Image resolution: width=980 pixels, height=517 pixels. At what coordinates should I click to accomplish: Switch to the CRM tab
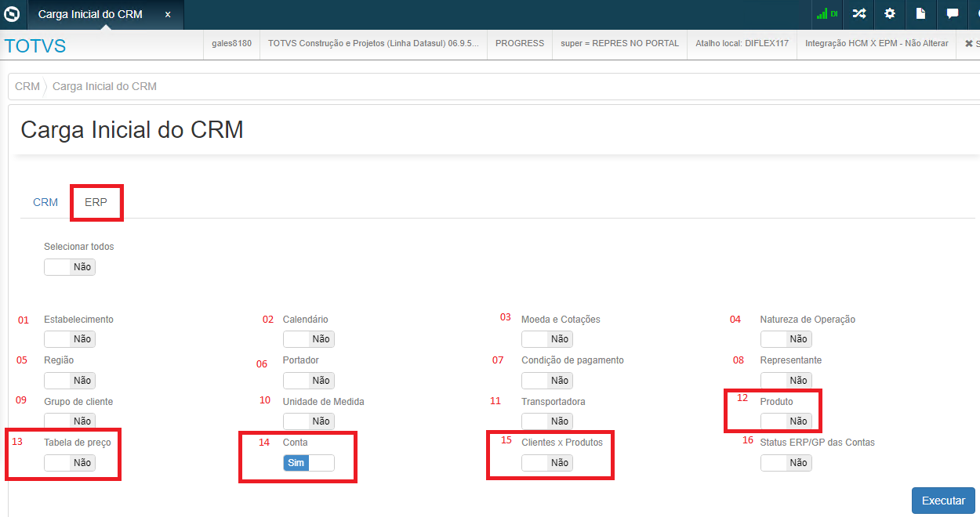45,202
